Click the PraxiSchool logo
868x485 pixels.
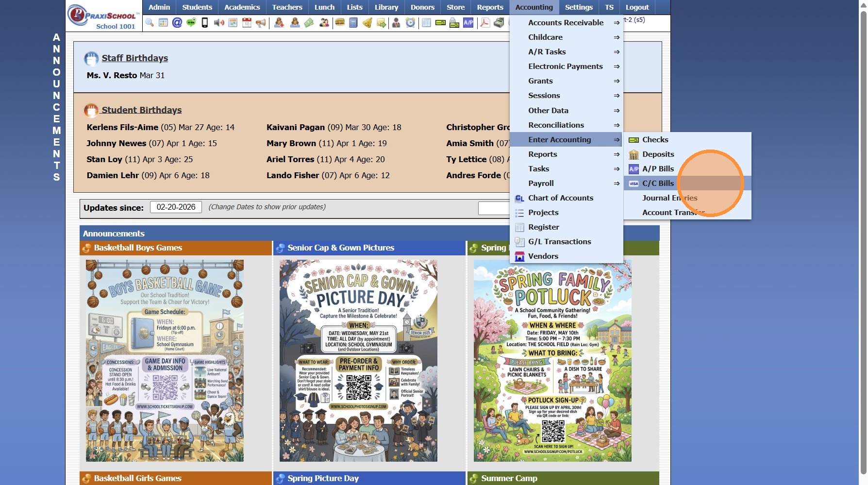[103, 16]
